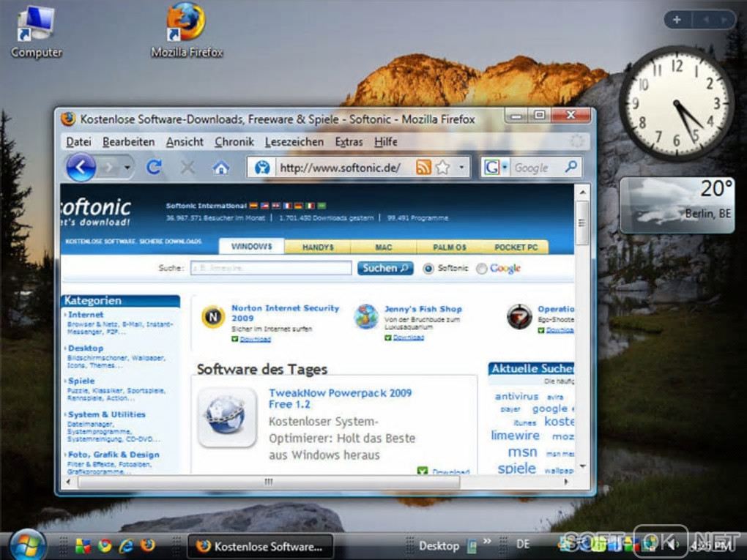
Task: Open the Ansicht menu
Action: click(x=185, y=141)
